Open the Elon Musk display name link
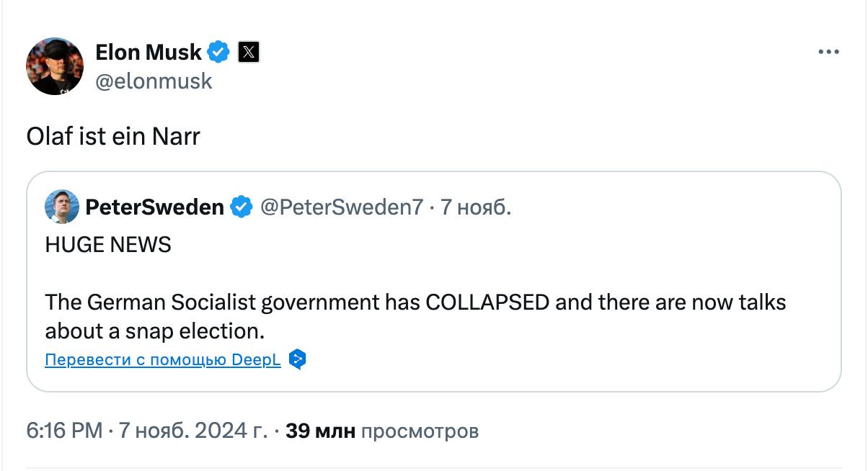Image resolution: width=868 pixels, height=471 pixels. coord(149,52)
